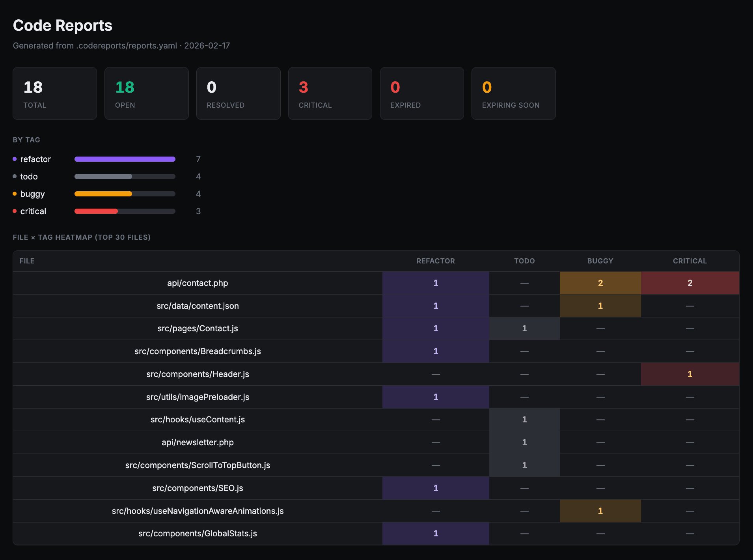Click the critical count cell for Header.js

[x=689, y=374]
